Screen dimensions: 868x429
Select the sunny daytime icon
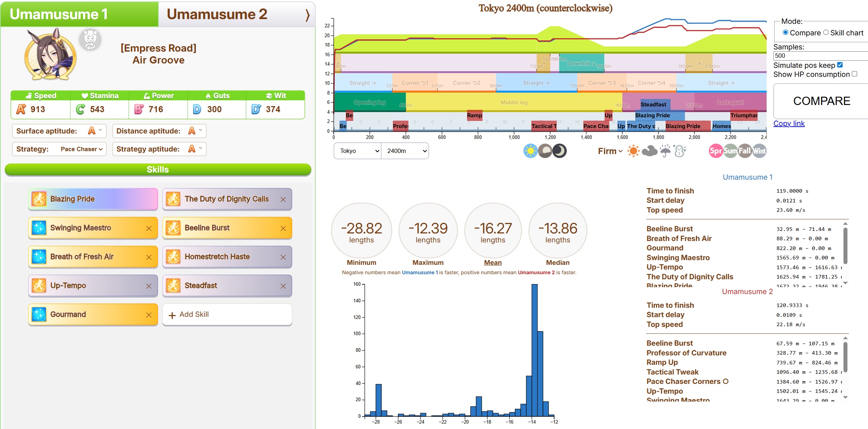click(x=530, y=151)
